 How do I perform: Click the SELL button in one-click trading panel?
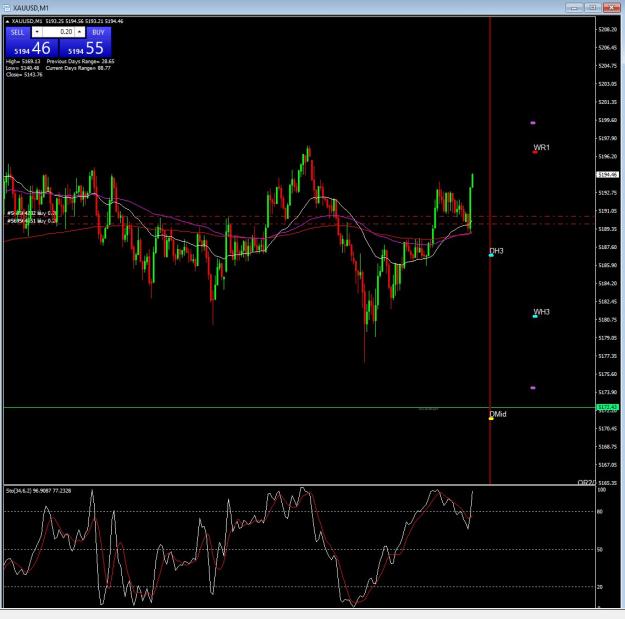[18, 32]
